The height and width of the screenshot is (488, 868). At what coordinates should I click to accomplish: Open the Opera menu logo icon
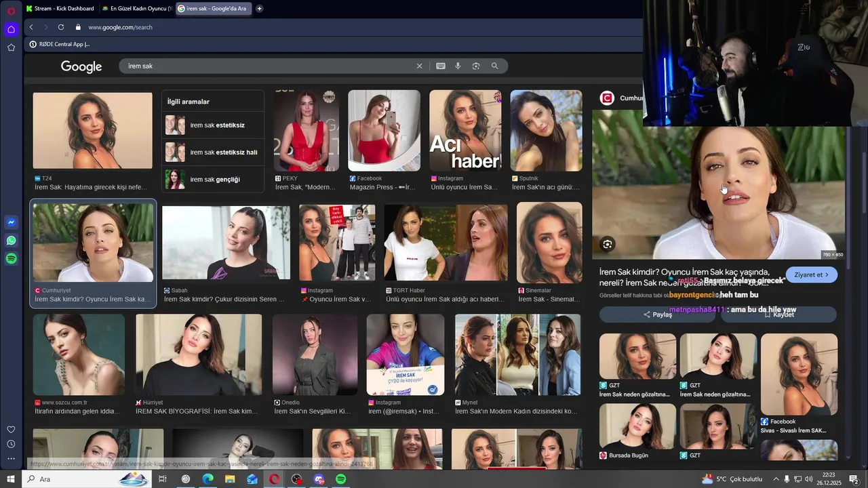pyautogui.click(x=11, y=11)
